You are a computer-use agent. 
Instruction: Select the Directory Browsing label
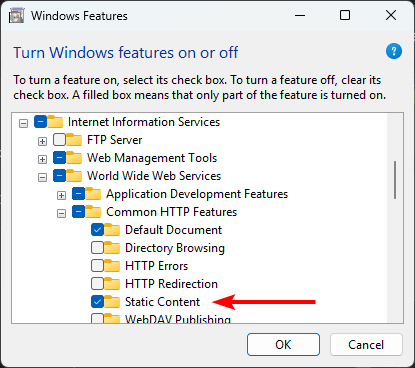tap(175, 248)
